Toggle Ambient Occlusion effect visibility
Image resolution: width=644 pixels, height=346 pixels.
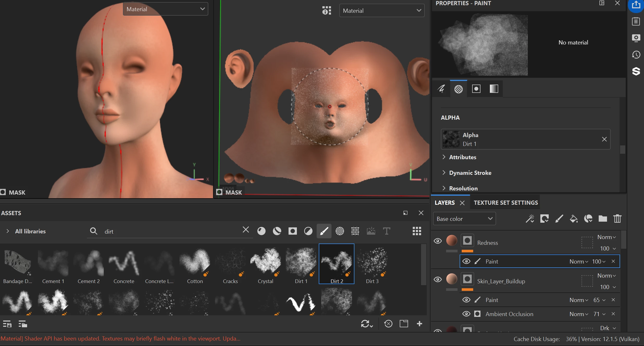(x=466, y=314)
